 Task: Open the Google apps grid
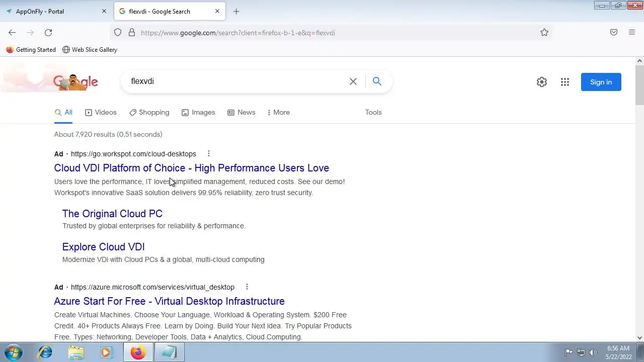pyautogui.click(x=565, y=82)
